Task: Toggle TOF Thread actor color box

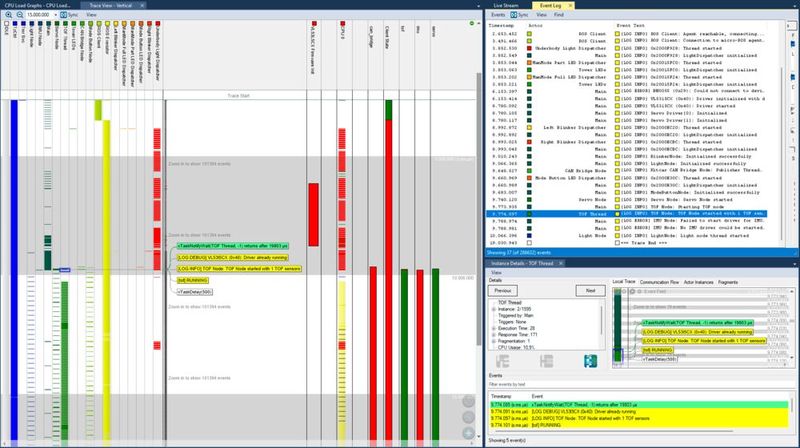Action: (x=65, y=23)
